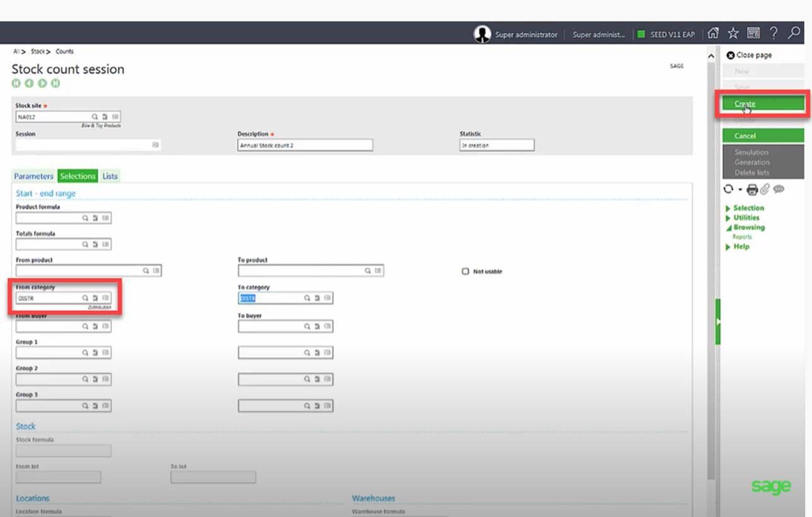Open the Lists tab

pos(110,176)
